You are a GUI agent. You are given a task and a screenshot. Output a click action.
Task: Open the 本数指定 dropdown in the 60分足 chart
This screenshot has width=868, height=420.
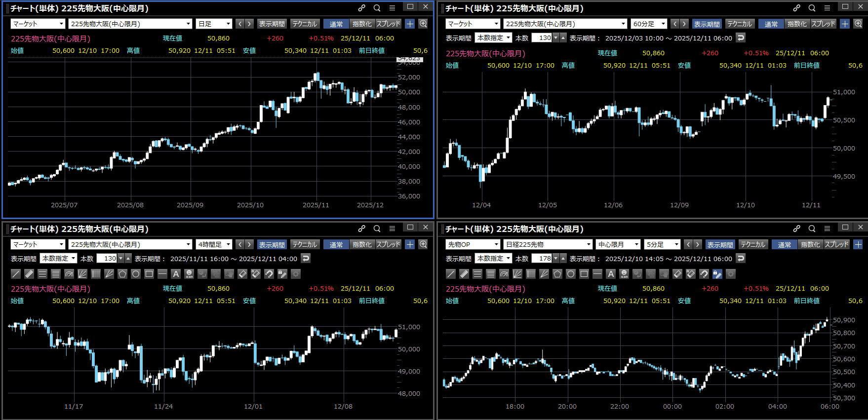click(493, 38)
